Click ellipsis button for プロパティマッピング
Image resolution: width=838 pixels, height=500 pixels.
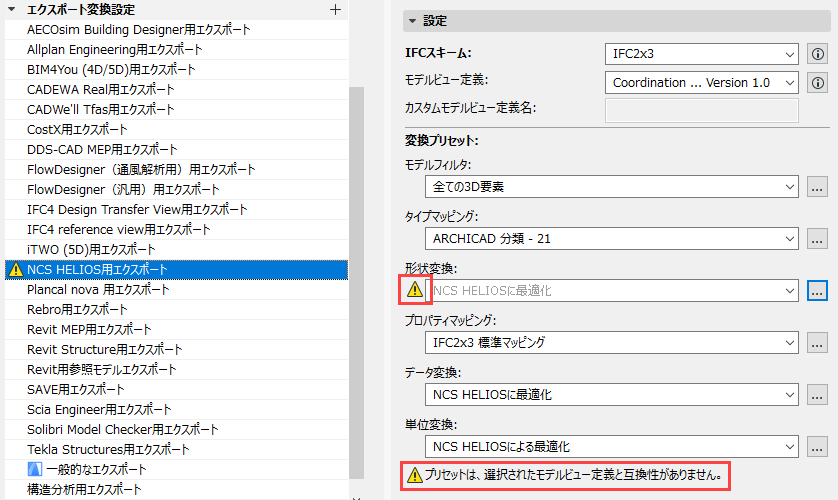click(817, 342)
